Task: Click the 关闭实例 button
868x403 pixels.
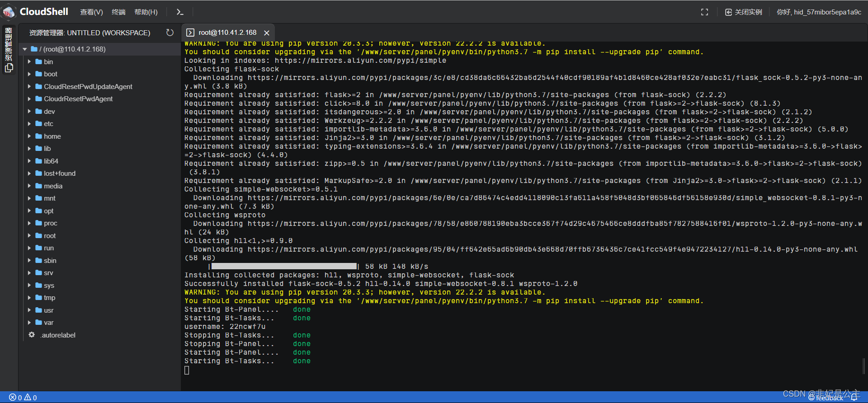Action: [744, 12]
